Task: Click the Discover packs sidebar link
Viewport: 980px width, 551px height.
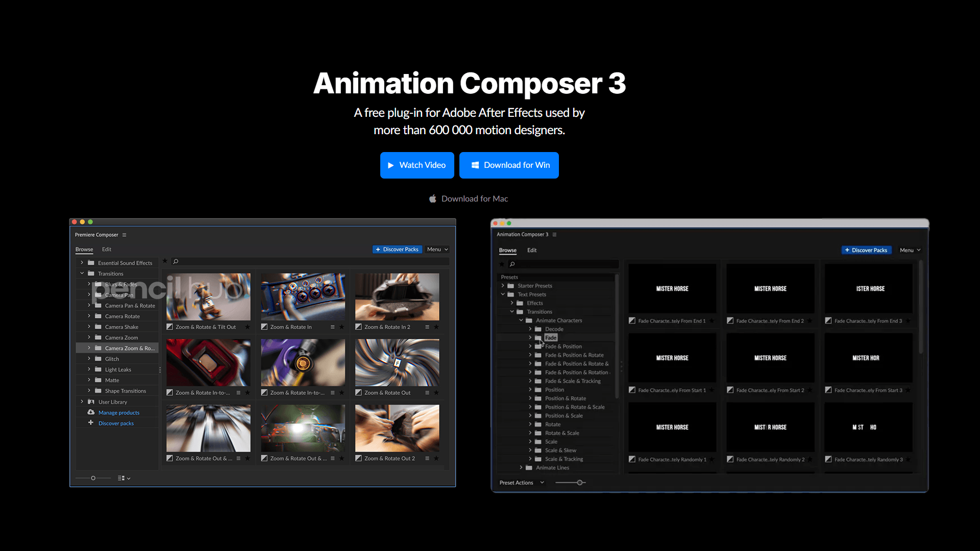Action: 116,423
